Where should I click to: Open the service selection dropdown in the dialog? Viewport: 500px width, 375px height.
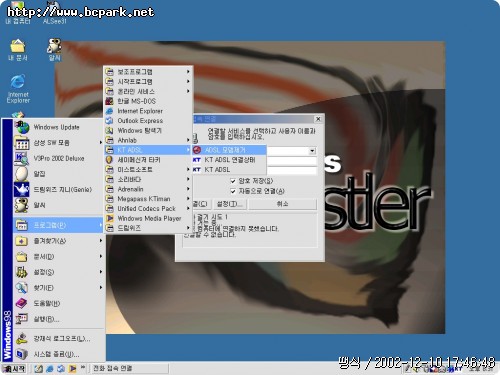[312, 151]
